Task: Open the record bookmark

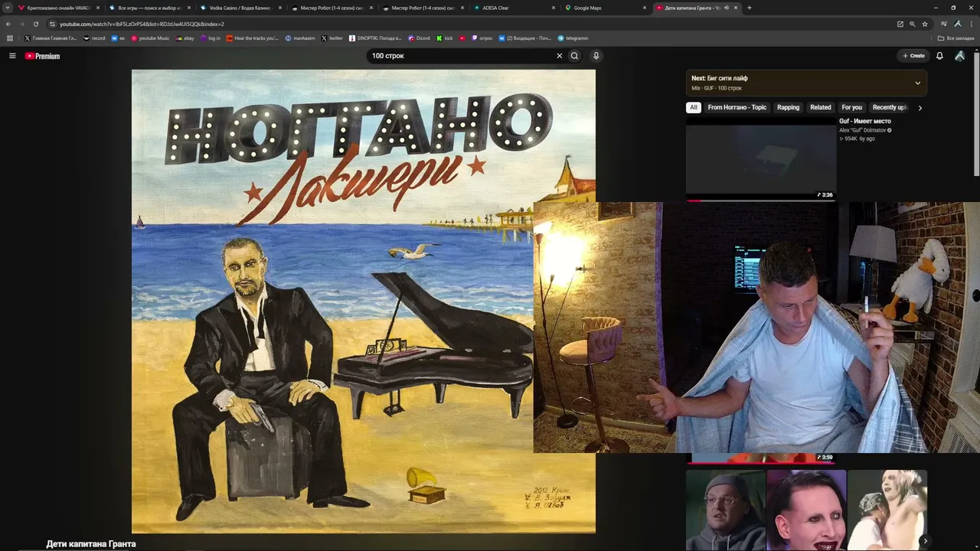Action: (95, 38)
